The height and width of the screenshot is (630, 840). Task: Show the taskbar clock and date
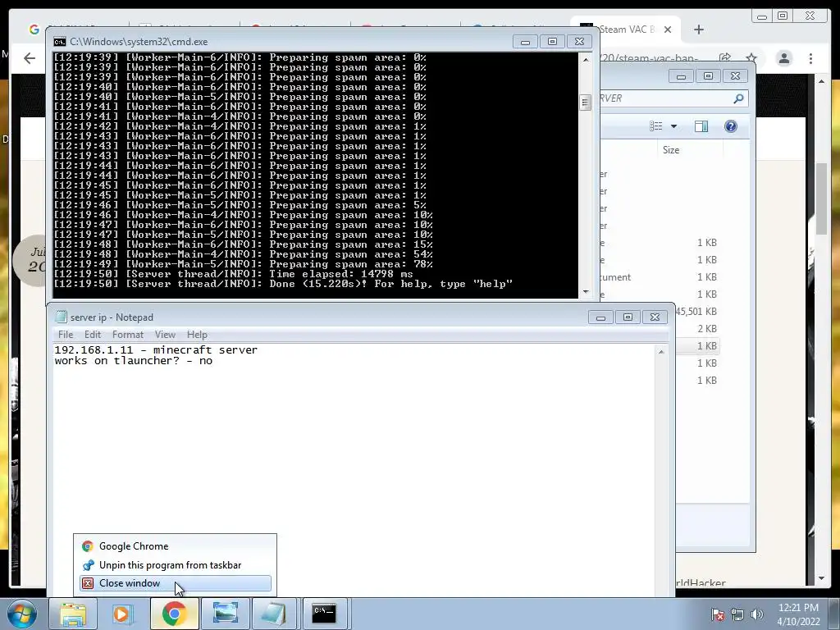pos(798,614)
